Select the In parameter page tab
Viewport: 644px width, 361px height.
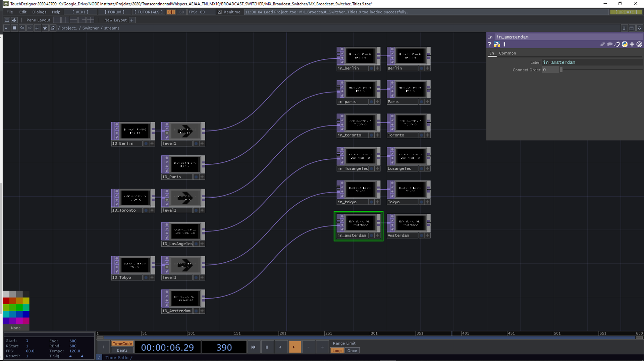click(492, 53)
